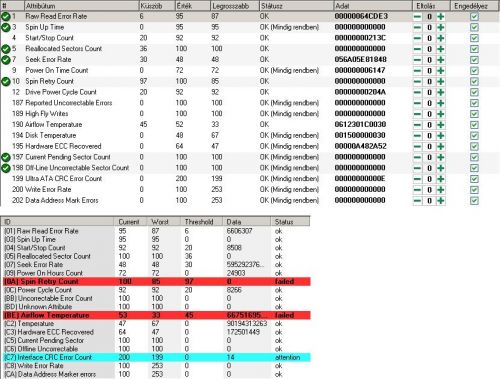This screenshot has width=500, height=379.
Task: Select the [09] Power On Hours Count row
Action: click(156, 273)
